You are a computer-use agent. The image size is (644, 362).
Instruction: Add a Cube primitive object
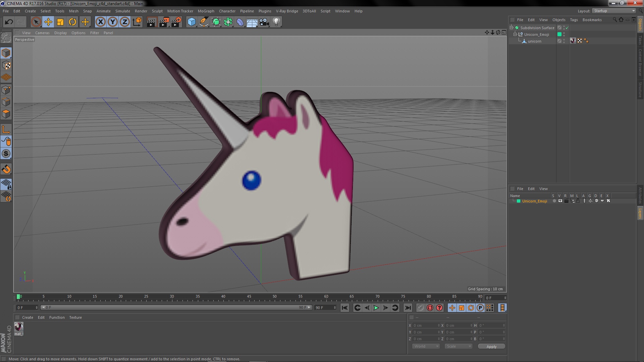pos(192,22)
